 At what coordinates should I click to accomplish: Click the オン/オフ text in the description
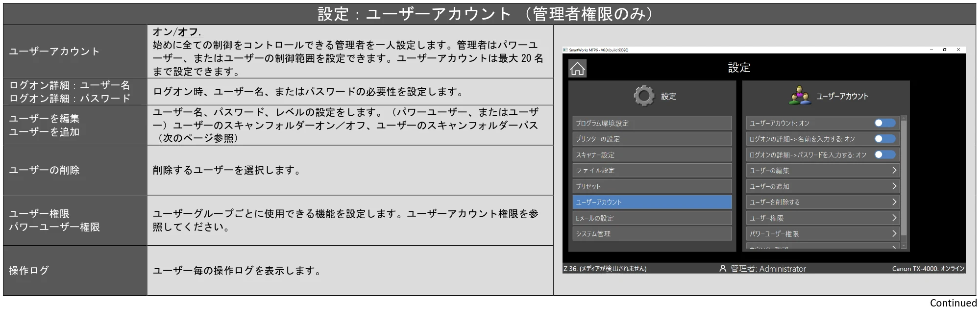click(x=177, y=32)
